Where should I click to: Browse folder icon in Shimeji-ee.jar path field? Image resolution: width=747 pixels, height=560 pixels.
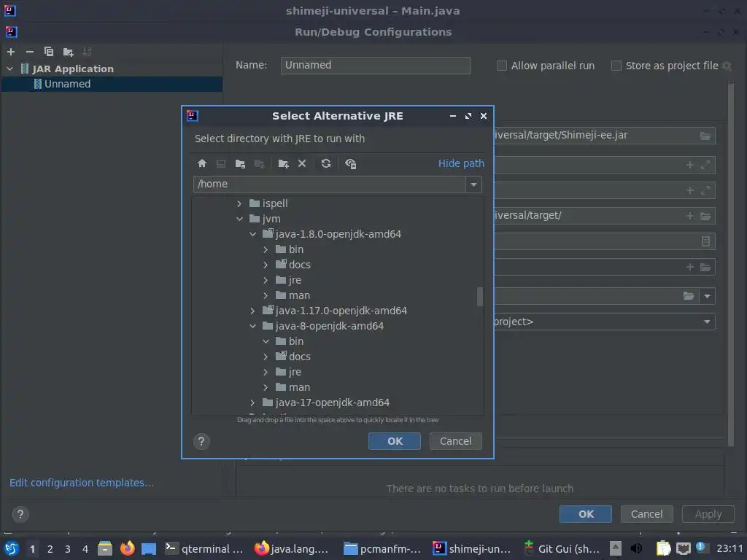[x=705, y=136]
